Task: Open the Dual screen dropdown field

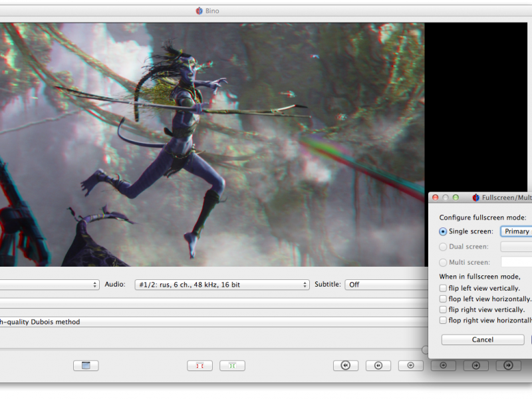Action: point(516,247)
